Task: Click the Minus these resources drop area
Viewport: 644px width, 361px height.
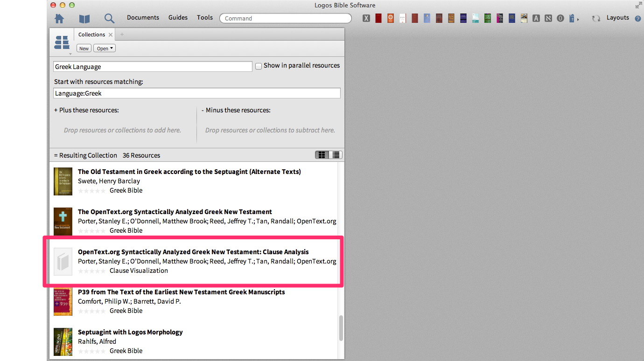Action: coord(270,130)
